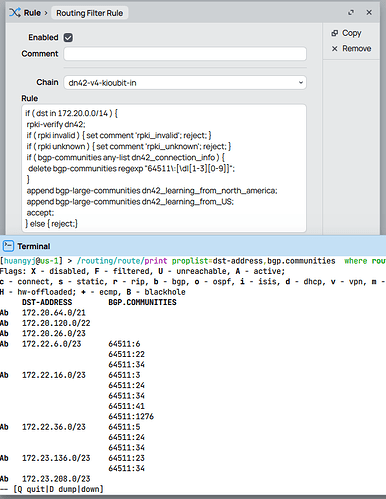Toggle the Enabled checkbox

68,37
